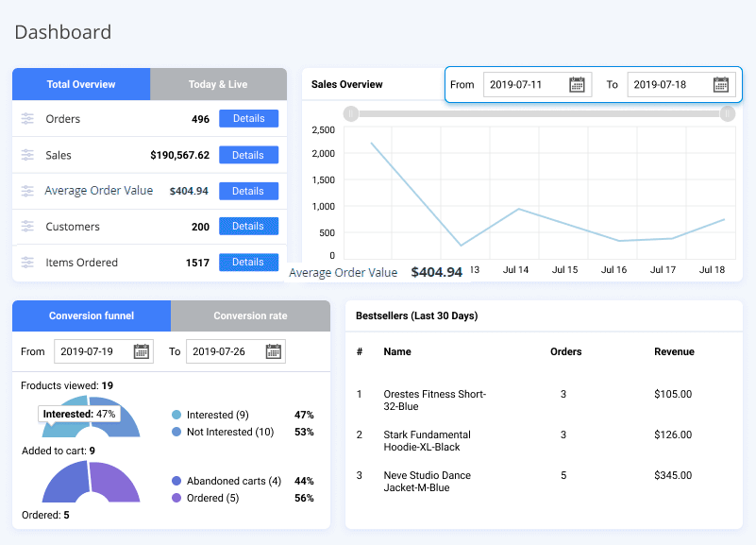Click the left handle of chart range slider
Screen dimensions: 756x545
(x=350, y=114)
